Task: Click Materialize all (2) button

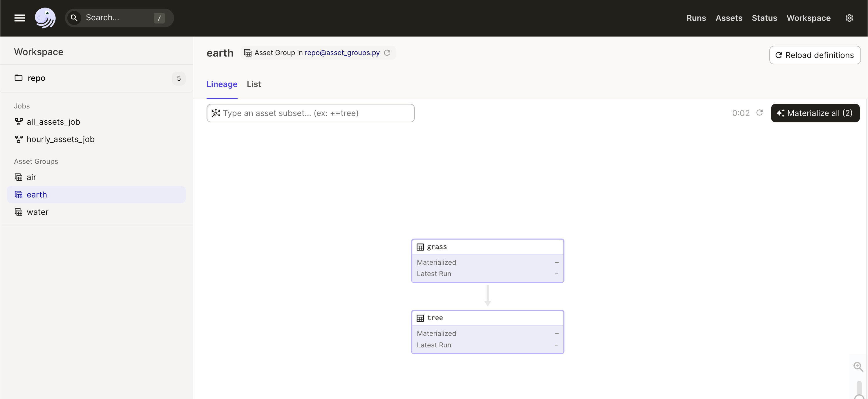Action: 815,113
